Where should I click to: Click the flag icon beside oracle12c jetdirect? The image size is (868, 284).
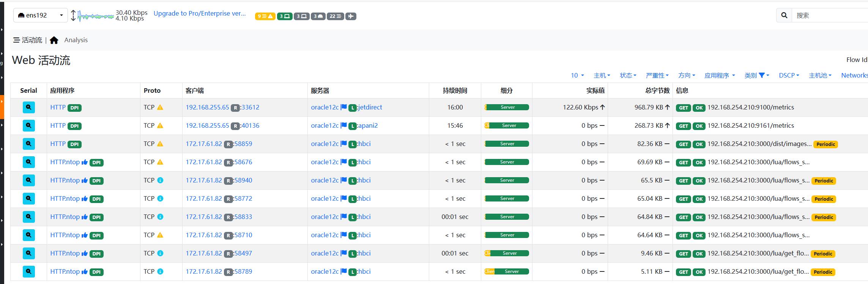point(343,107)
